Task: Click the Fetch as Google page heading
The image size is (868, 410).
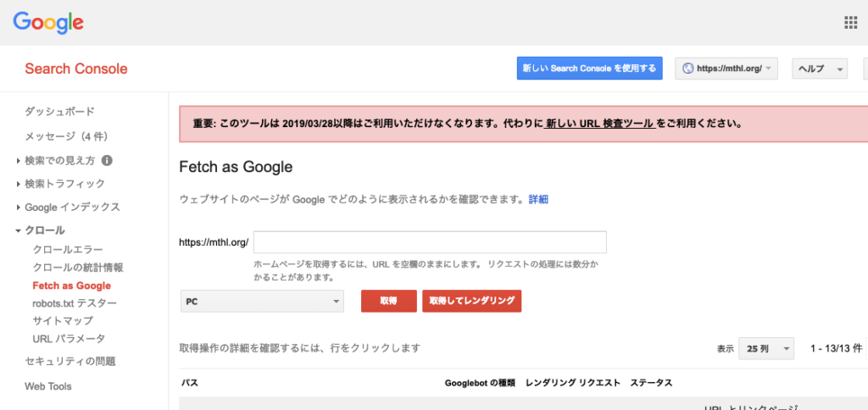Action: point(236,167)
